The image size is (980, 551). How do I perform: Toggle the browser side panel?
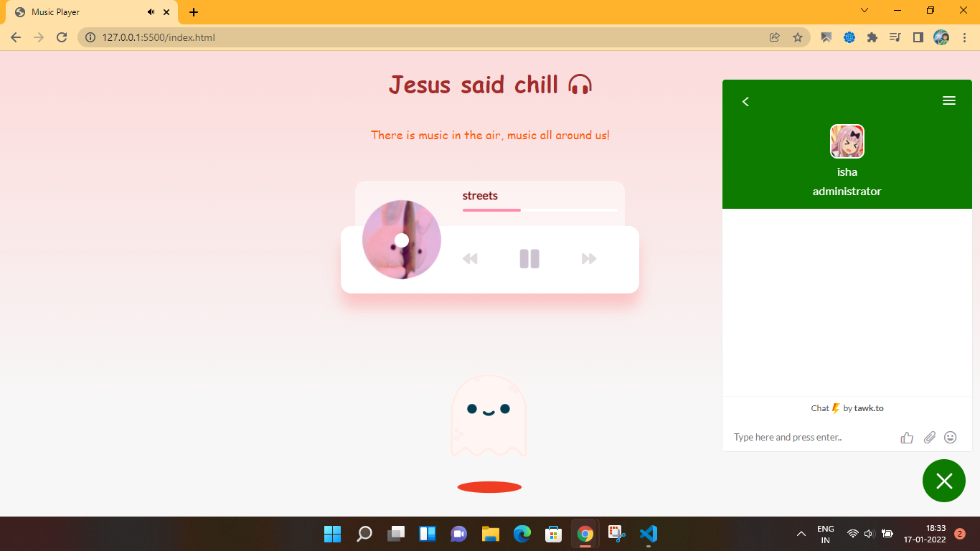918,37
